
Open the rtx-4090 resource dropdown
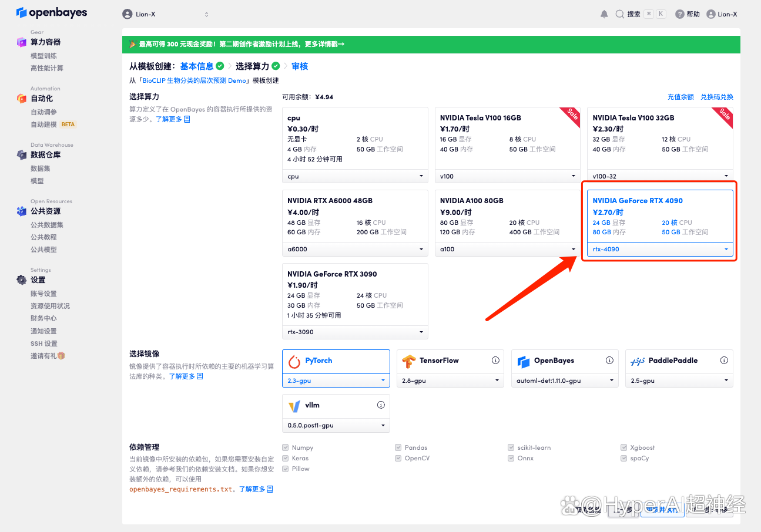660,250
